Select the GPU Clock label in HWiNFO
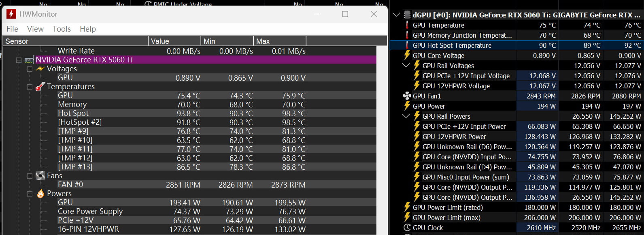644x235 pixels. [428, 228]
